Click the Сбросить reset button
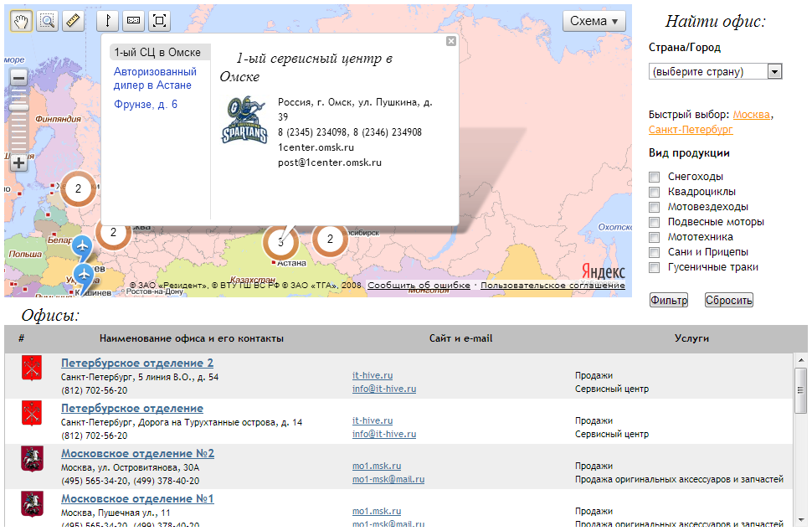The height and width of the screenshot is (531, 812). click(728, 300)
